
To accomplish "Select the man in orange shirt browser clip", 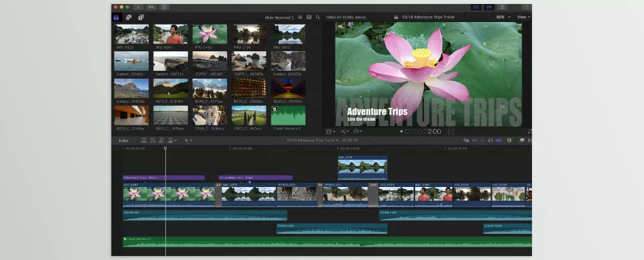I will tap(170, 34).
